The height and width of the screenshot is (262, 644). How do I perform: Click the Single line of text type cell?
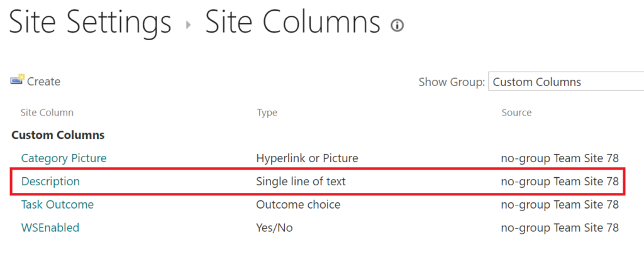coord(301,181)
